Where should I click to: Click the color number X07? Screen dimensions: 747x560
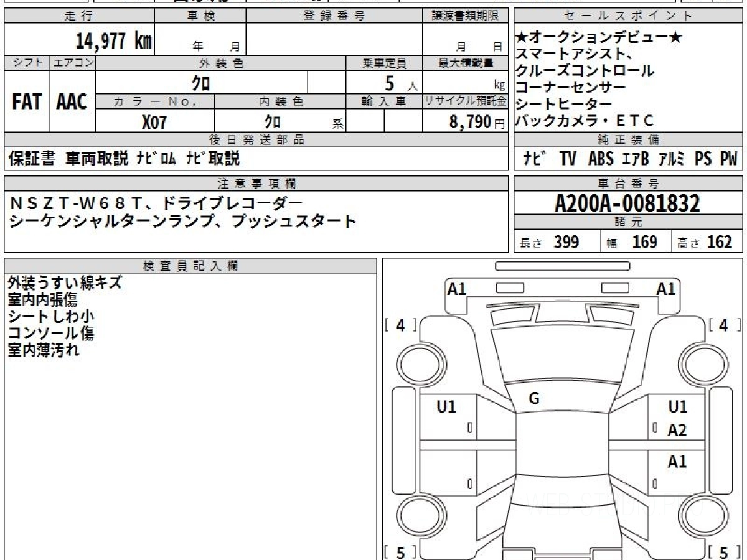154,122
